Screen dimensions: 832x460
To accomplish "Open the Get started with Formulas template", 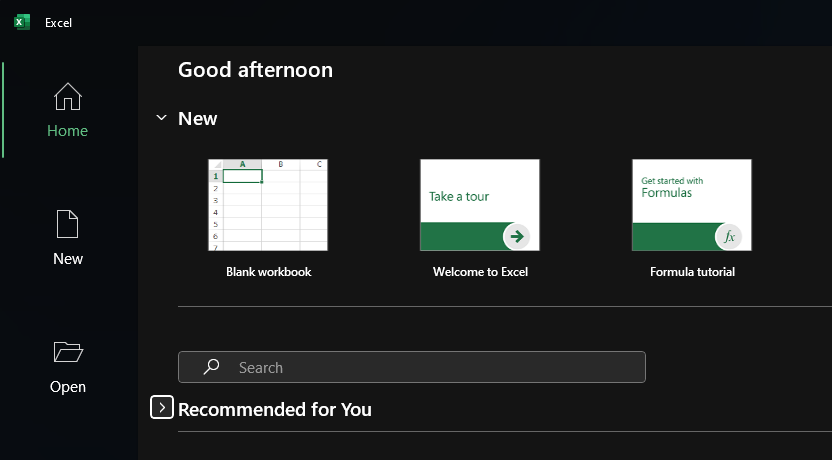I will pos(691,205).
